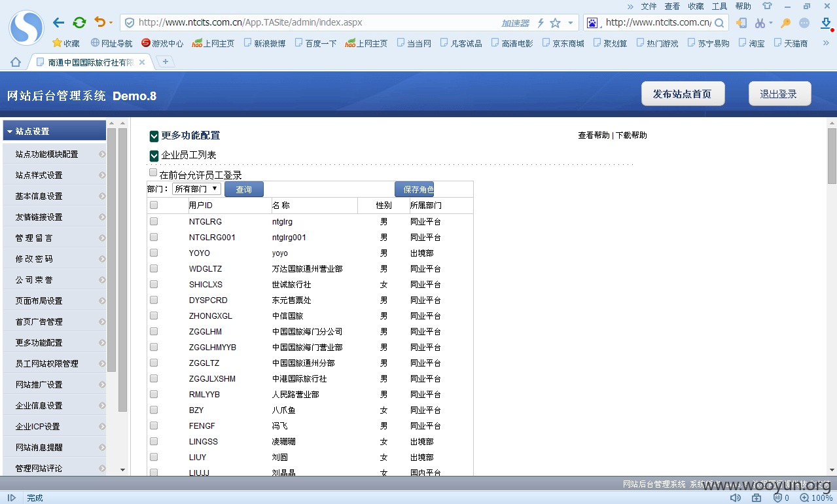Go back using the browser back arrow
The image size is (837, 504).
[59, 23]
